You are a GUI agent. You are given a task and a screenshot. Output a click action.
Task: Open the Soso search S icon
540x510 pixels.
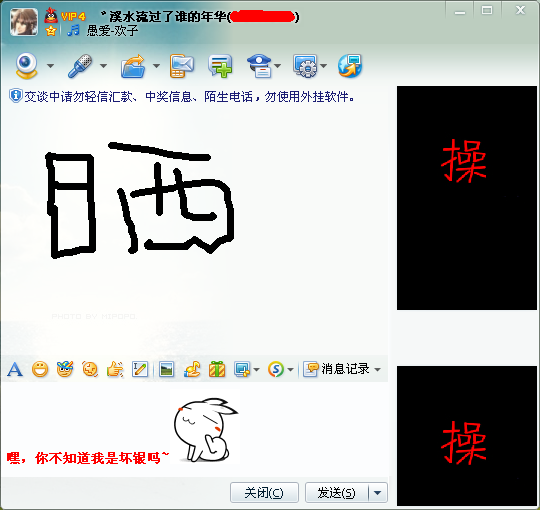click(x=276, y=370)
